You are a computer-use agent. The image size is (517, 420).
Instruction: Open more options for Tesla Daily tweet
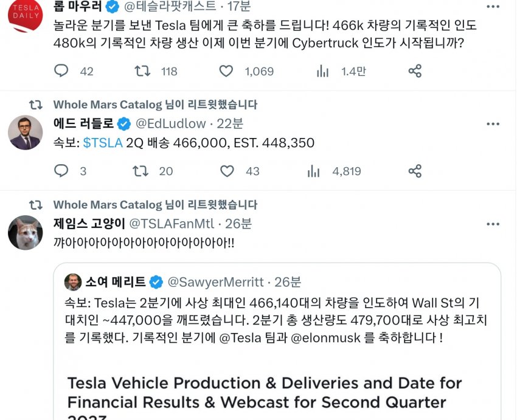[x=493, y=7]
